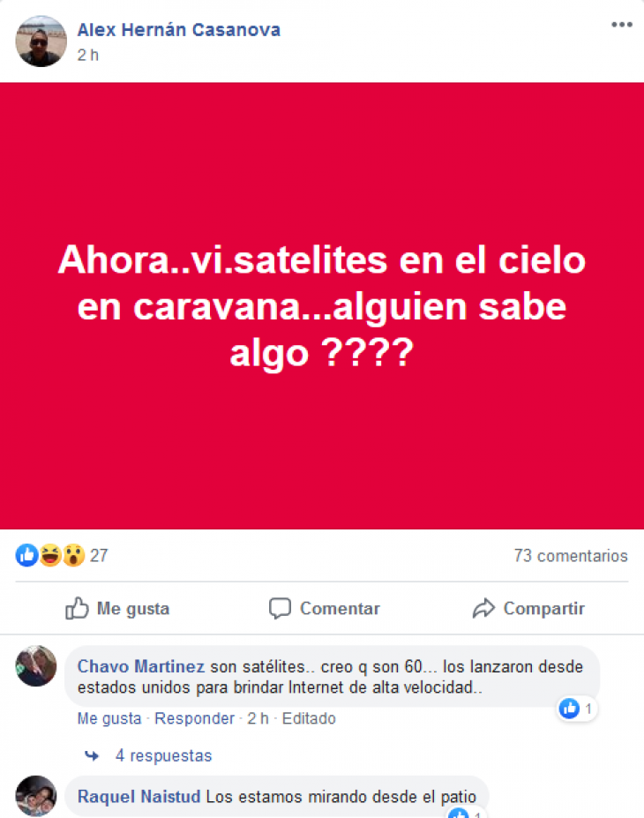Like Chavo Martinez's comment via Me gusta
Viewport: 644px width, 818px height.
(x=109, y=718)
